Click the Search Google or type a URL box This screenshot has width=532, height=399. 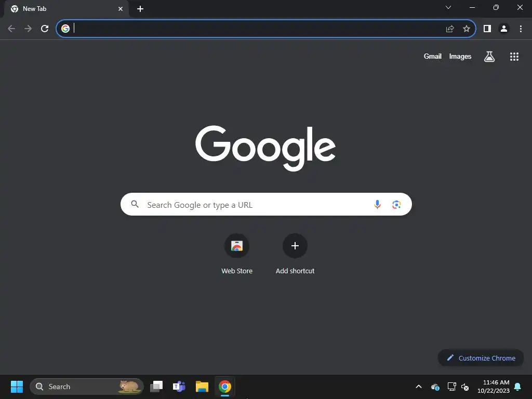click(266, 204)
